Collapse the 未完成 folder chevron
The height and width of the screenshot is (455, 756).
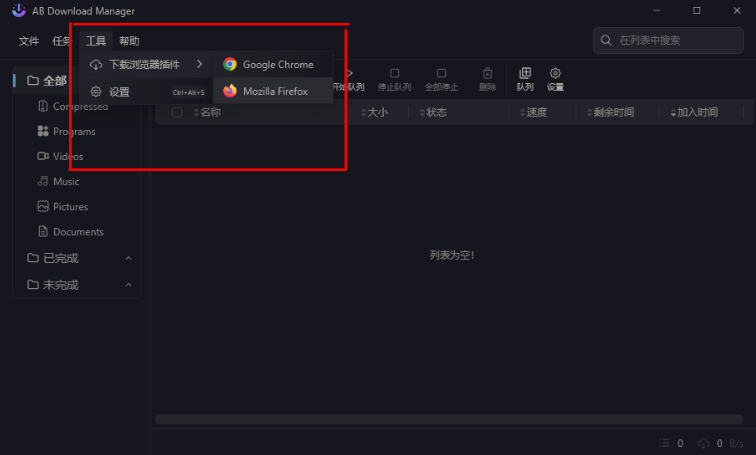(128, 285)
